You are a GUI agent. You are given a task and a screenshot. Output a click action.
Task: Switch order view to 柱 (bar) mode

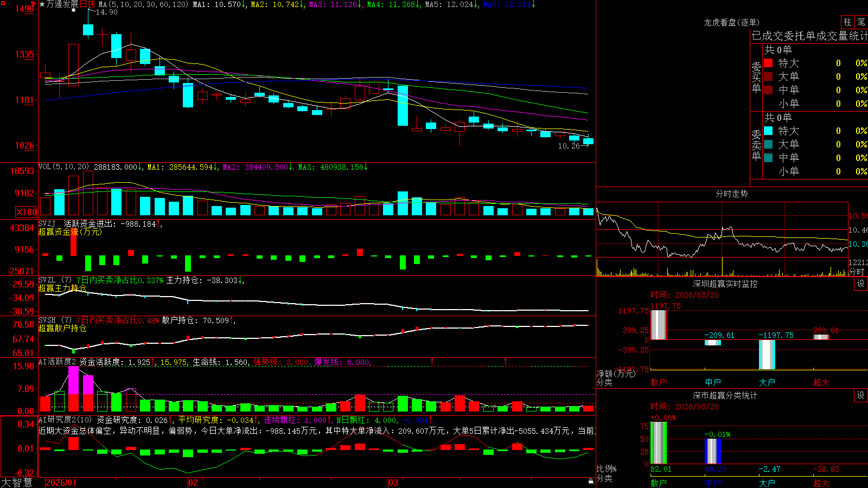point(847,22)
